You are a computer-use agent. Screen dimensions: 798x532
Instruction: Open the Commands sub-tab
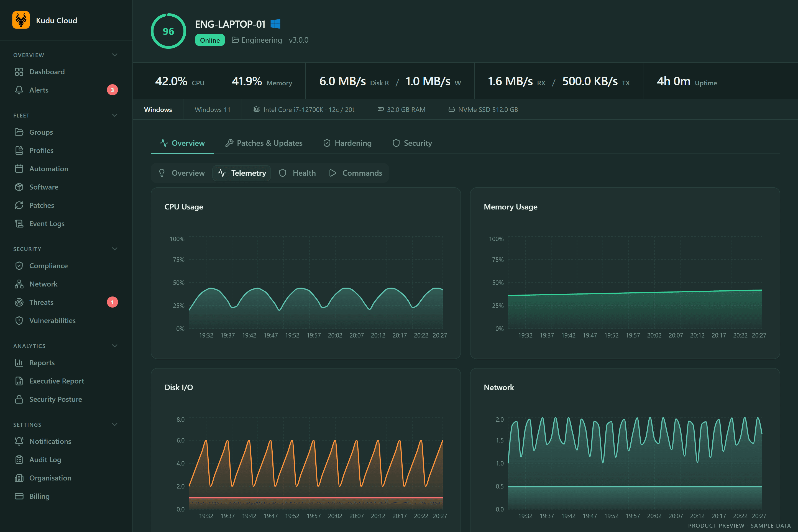(355, 173)
